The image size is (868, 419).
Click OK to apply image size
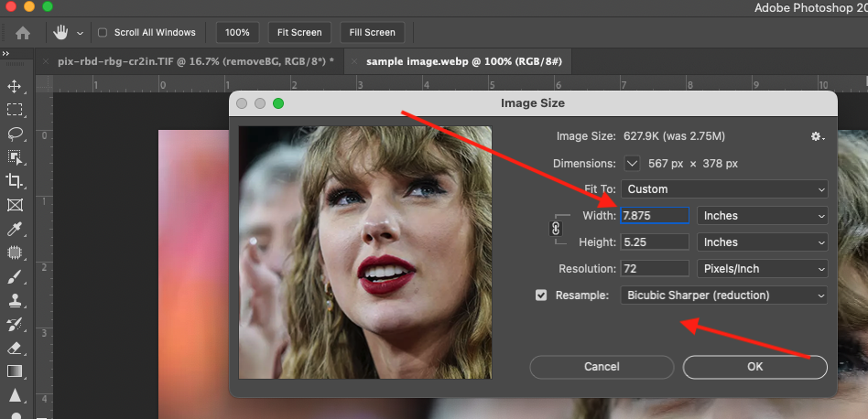point(754,367)
